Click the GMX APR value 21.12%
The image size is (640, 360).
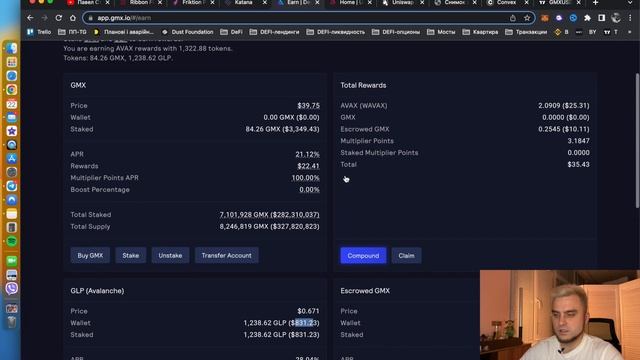pos(307,154)
